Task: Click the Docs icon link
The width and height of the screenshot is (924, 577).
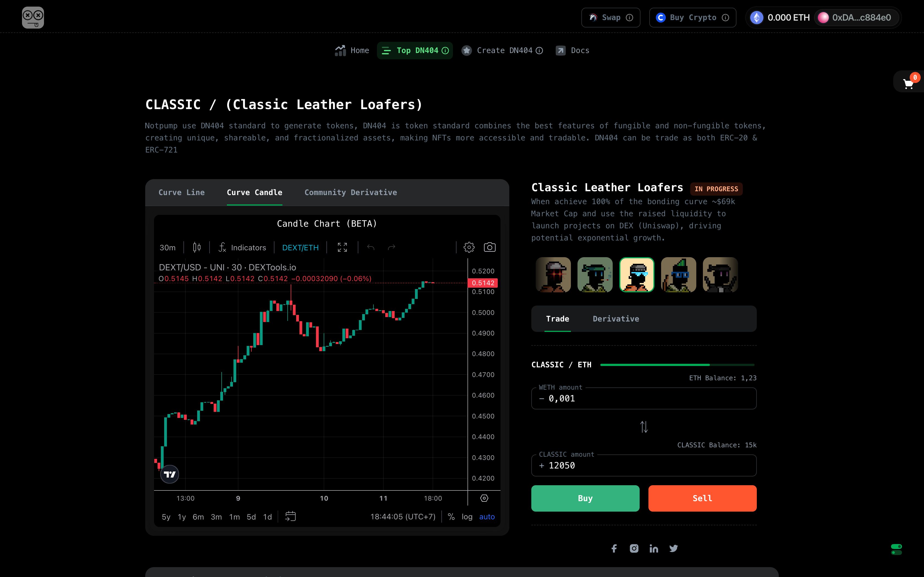Action: [561, 50]
